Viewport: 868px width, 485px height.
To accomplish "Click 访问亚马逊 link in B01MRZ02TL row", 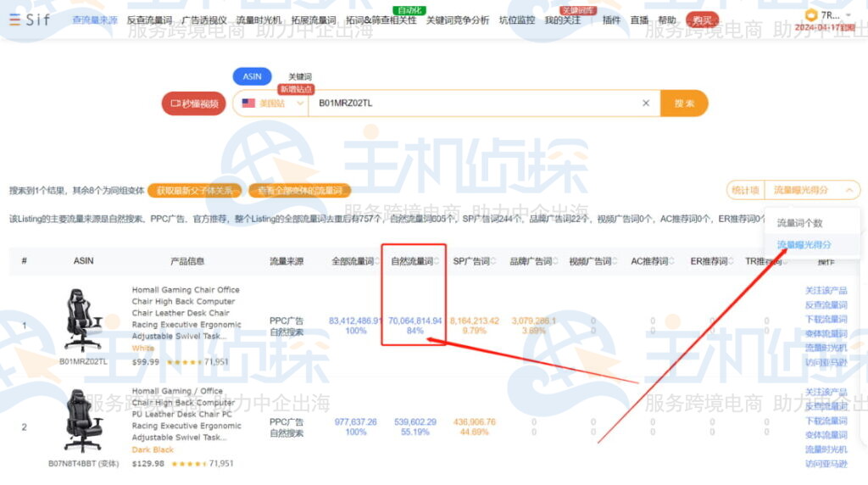I will click(826, 363).
